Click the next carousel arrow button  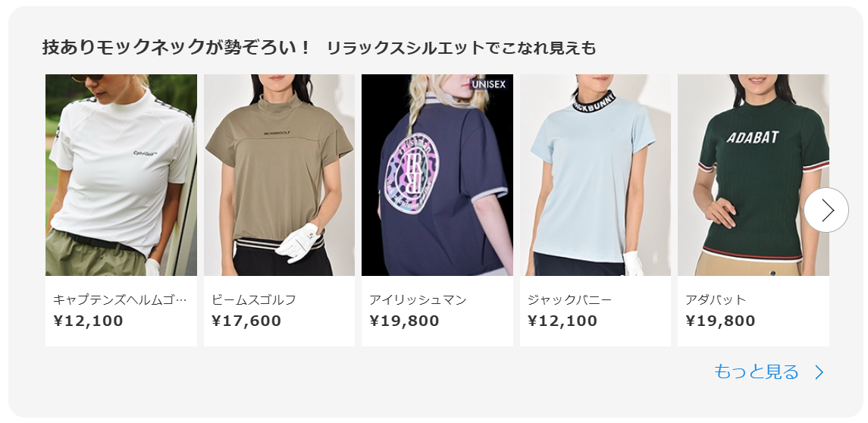pyautogui.click(x=826, y=210)
